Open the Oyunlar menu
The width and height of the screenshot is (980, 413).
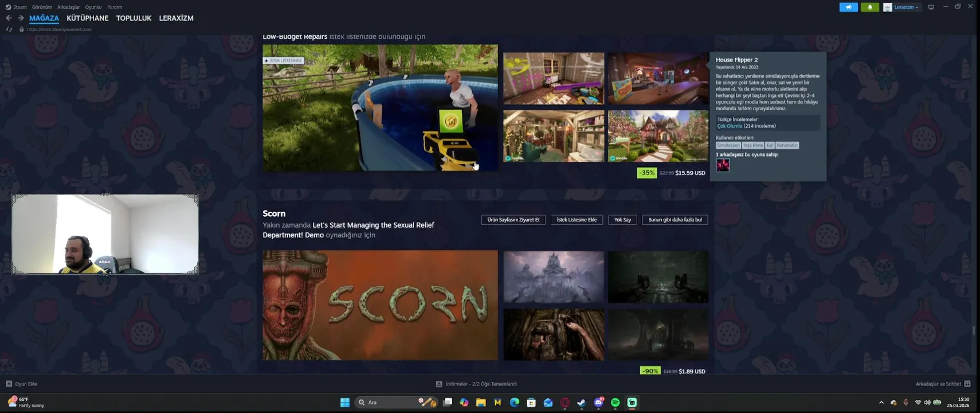[x=93, y=7]
